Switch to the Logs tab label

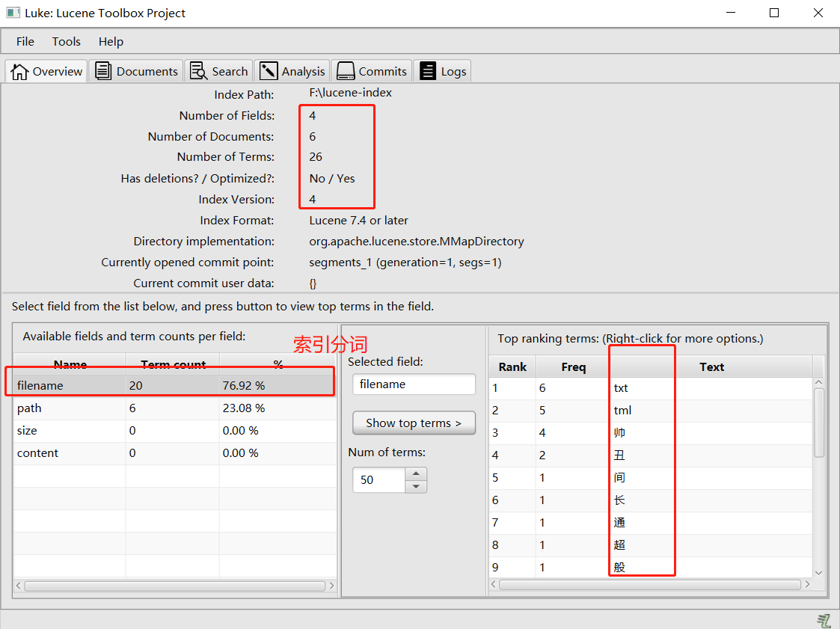[x=453, y=71]
